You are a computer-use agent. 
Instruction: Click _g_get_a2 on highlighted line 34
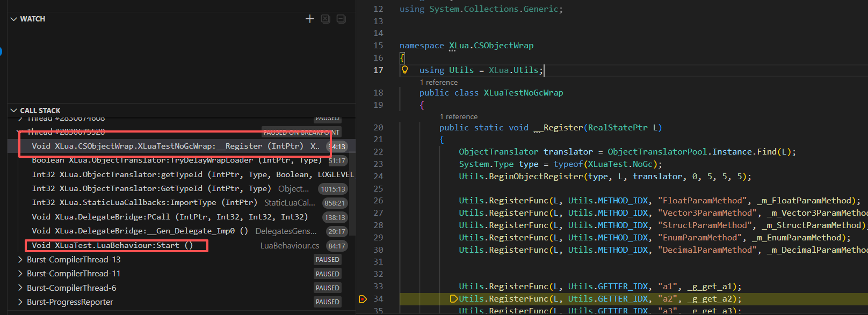[710, 299]
